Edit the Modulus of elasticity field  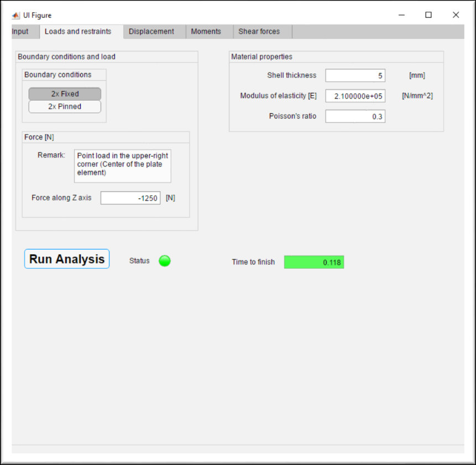click(356, 95)
